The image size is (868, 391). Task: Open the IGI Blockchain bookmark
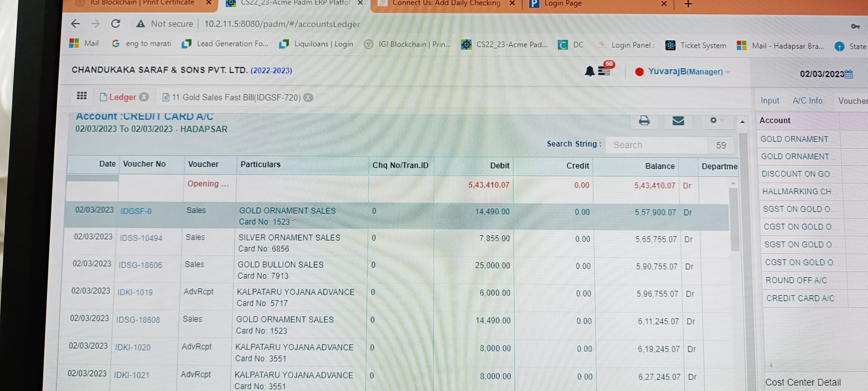[407, 44]
